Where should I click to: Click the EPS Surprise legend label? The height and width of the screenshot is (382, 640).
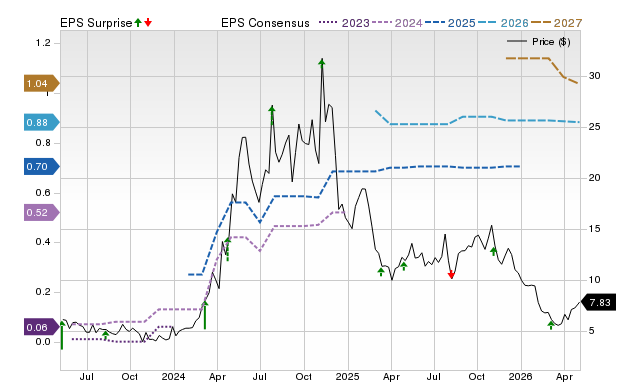click(96, 23)
